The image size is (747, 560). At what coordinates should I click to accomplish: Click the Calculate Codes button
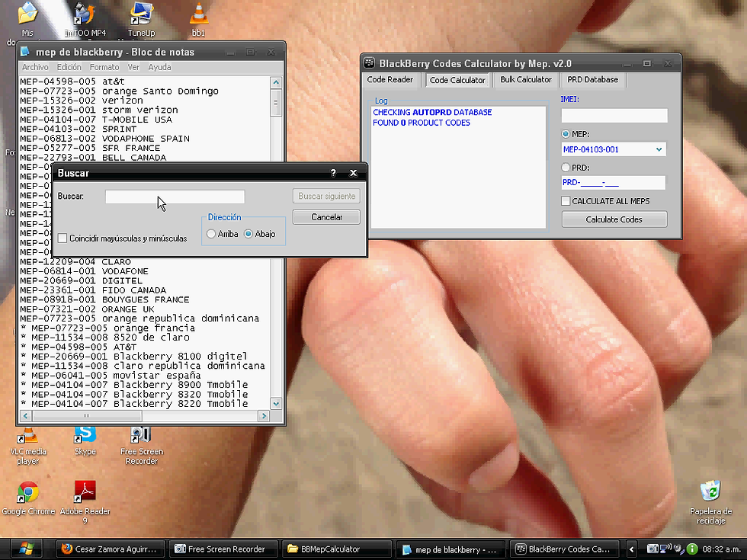coord(614,219)
